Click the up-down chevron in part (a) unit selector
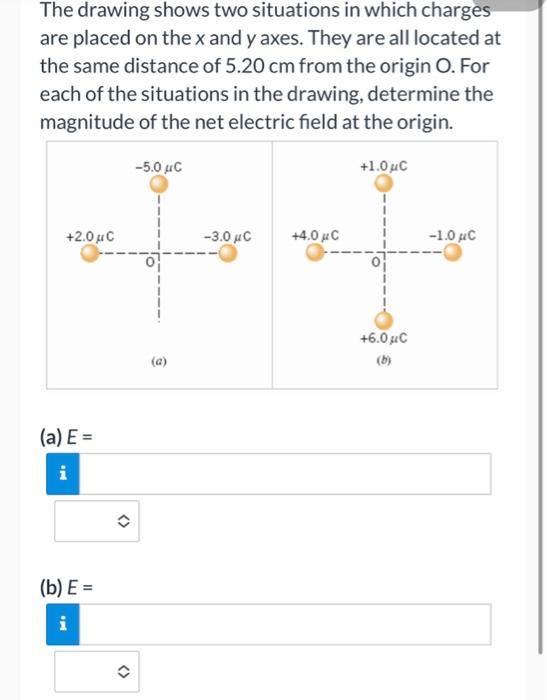547x700 pixels. point(123,521)
